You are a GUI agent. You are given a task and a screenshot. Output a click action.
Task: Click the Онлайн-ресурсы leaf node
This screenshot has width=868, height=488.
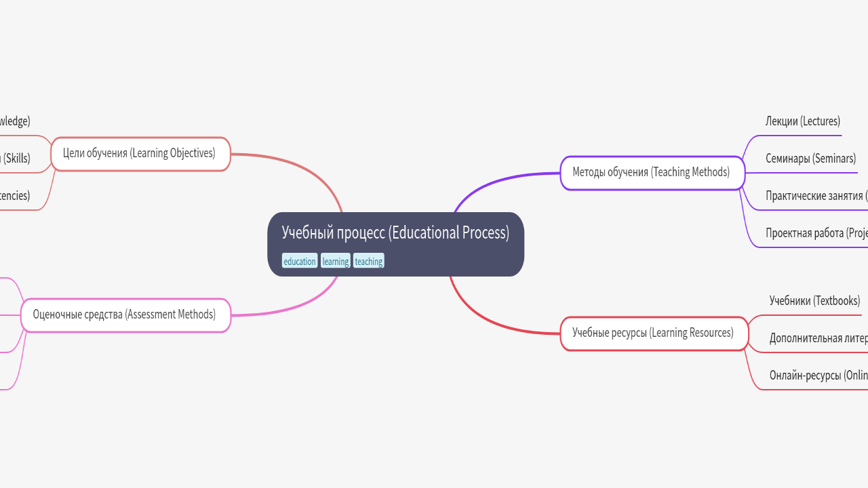point(818,376)
